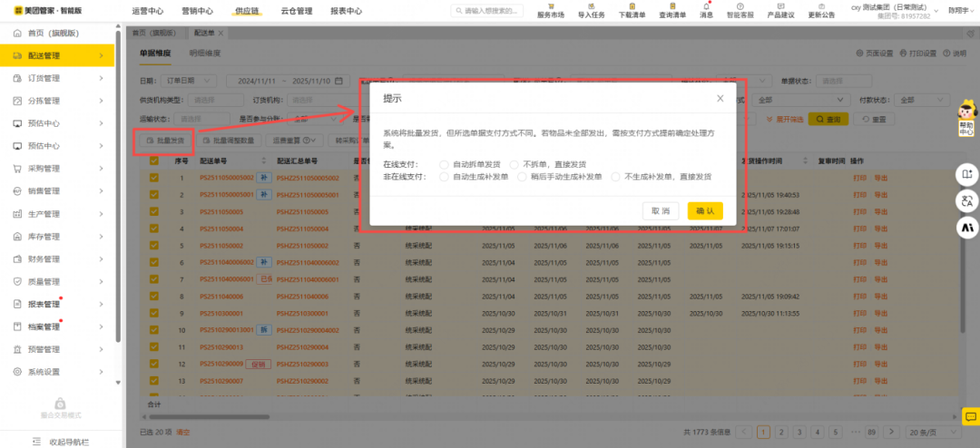Click the 产品建议 feedback icon
This screenshot has width=980, height=448.
pyautogui.click(x=780, y=6)
